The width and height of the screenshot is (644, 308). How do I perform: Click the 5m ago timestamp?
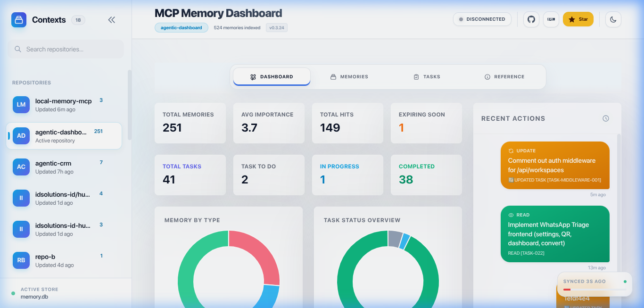598,194
